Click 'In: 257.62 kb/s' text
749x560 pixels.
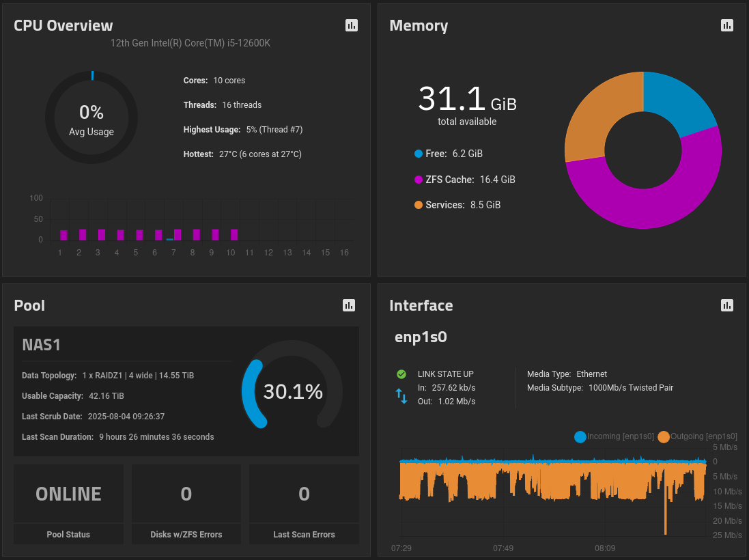tap(447, 388)
